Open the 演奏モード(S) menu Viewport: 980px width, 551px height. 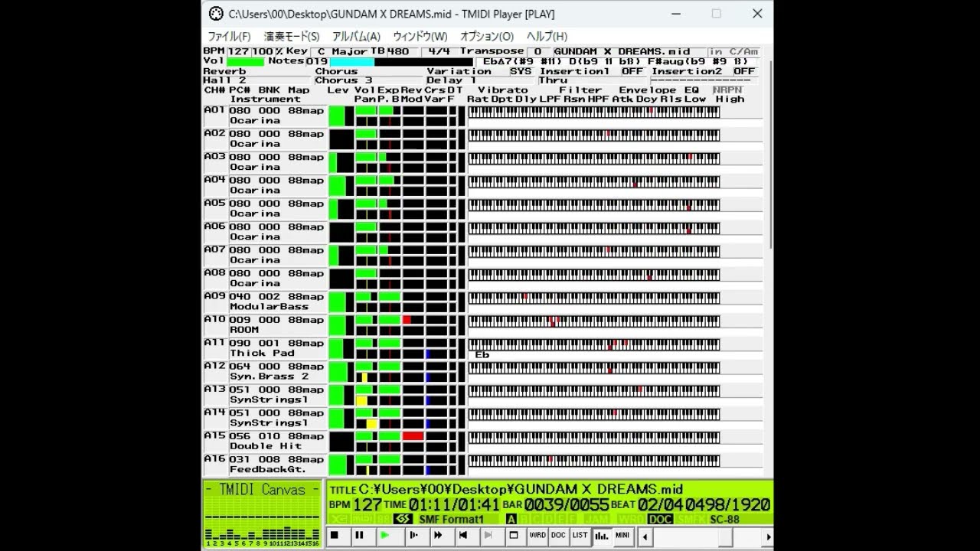292,36
